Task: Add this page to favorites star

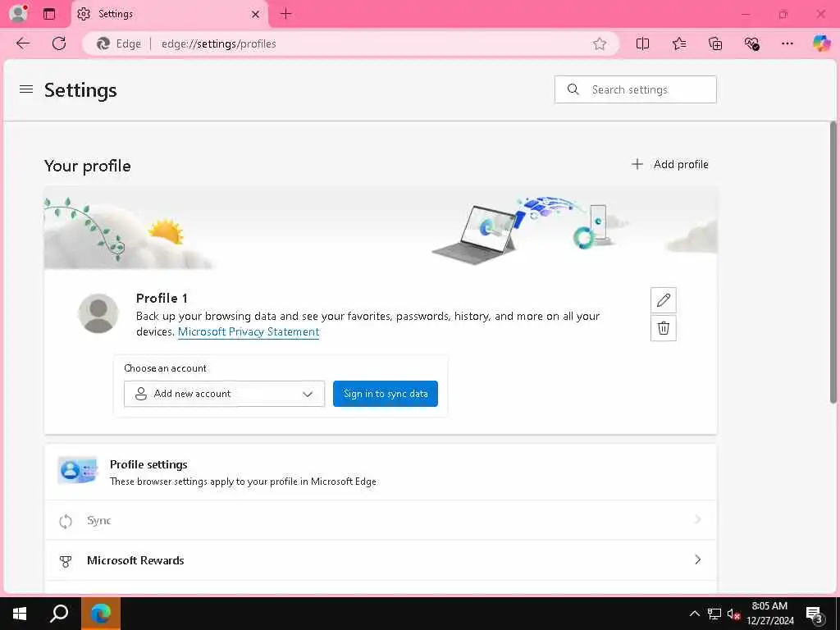Action: (x=600, y=44)
